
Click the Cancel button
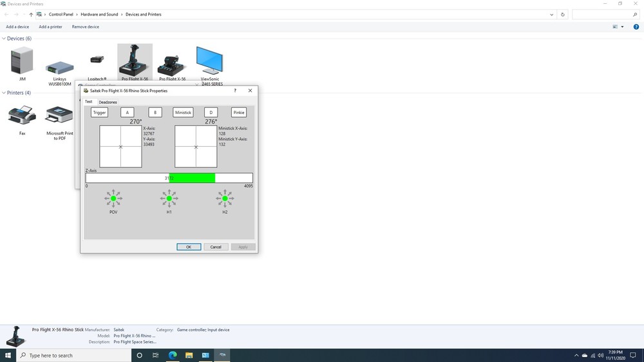click(x=216, y=247)
